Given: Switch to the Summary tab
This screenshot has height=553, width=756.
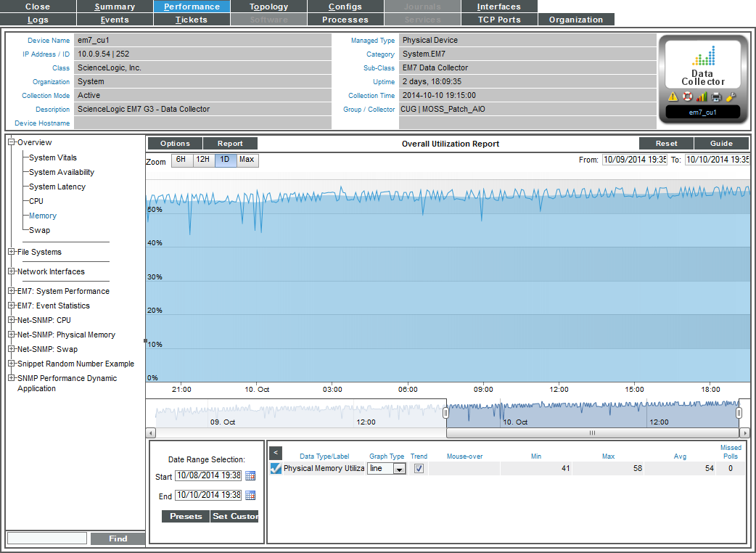Looking at the screenshot, I should coord(115,7).
